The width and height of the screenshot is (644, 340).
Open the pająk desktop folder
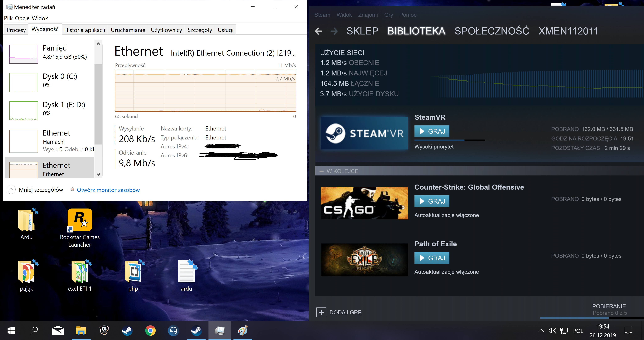click(27, 275)
